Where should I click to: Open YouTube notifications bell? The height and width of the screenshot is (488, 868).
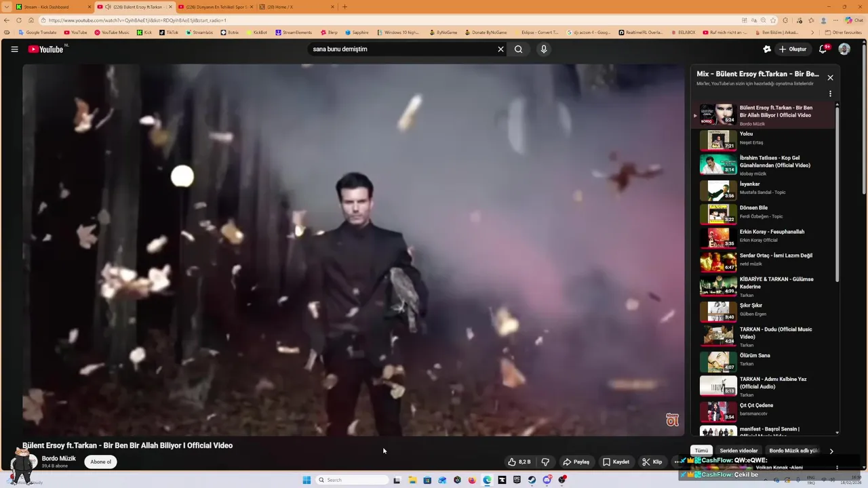click(x=823, y=49)
